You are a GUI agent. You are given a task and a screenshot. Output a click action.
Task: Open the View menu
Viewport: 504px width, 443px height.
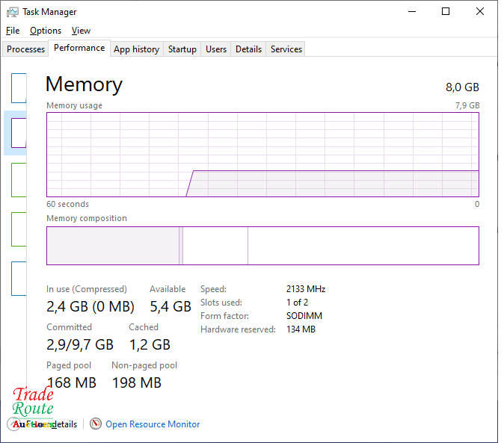point(81,31)
